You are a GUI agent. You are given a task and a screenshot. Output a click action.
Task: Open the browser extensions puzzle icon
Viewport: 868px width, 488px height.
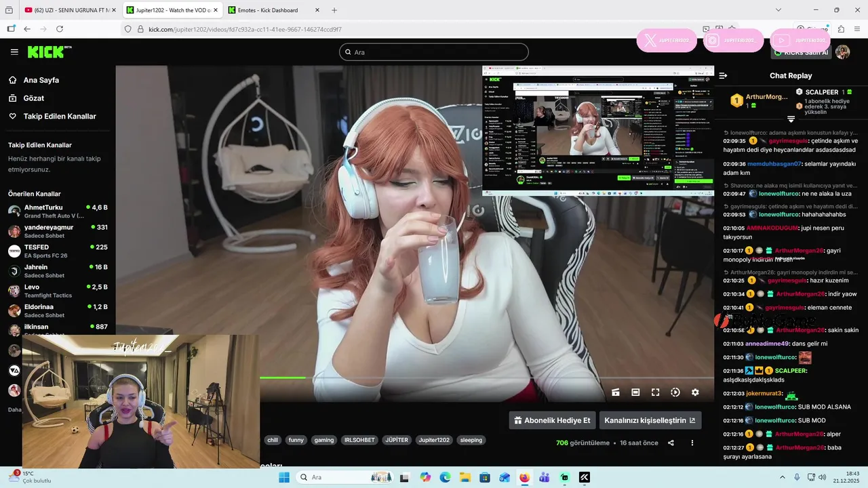(x=841, y=29)
